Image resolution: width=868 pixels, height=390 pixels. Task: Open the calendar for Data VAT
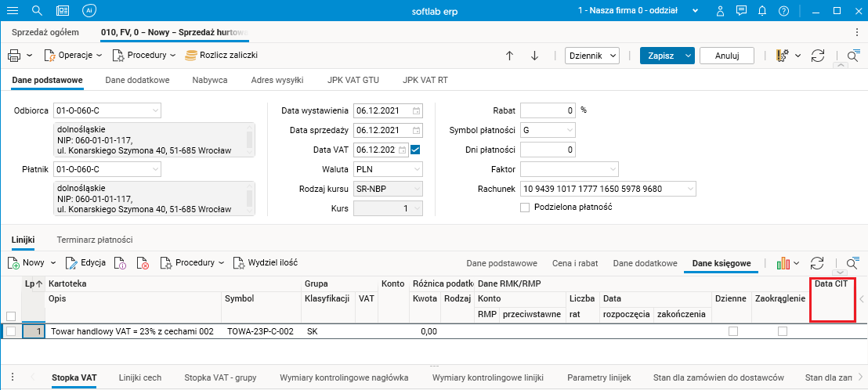403,150
